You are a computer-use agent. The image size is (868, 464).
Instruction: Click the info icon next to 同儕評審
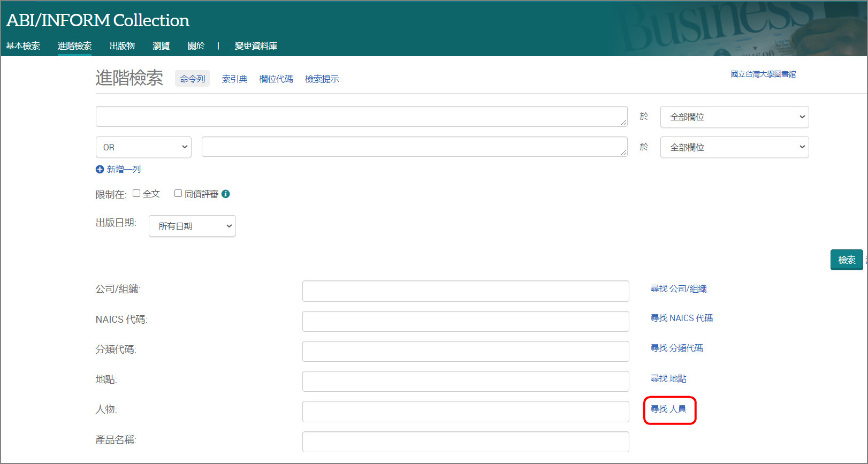(x=226, y=194)
